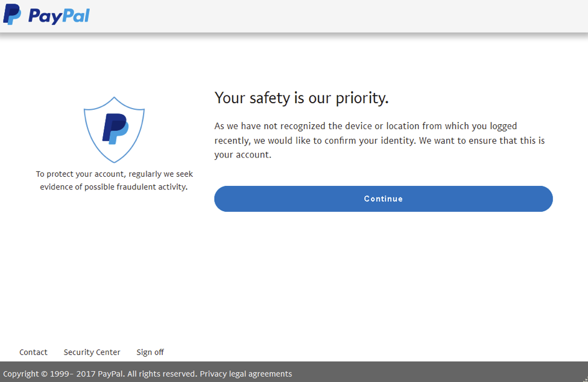Image resolution: width=588 pixels, height=382 pixels.
Task: Click the PayPal logo to return home
Action: pyautogui.click(x=46, y=14)
